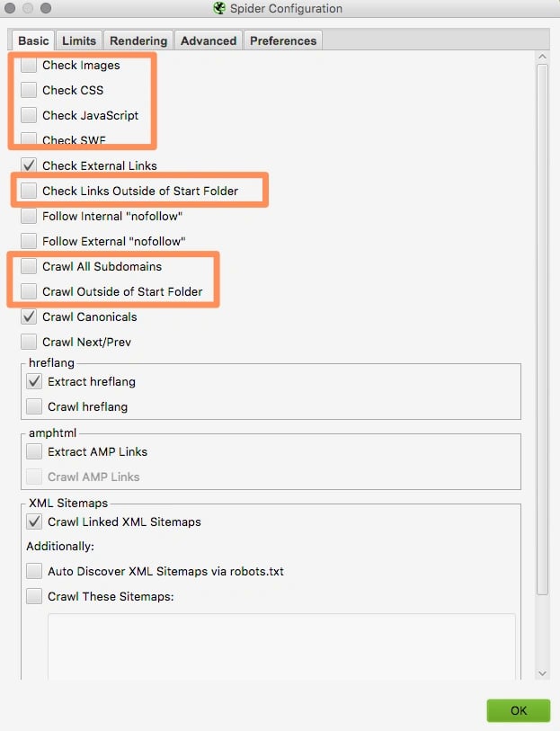Viewport: 560px width, 731px height.
Task: Click the vertical scrollbar down arrow
Action: point(542,672)
